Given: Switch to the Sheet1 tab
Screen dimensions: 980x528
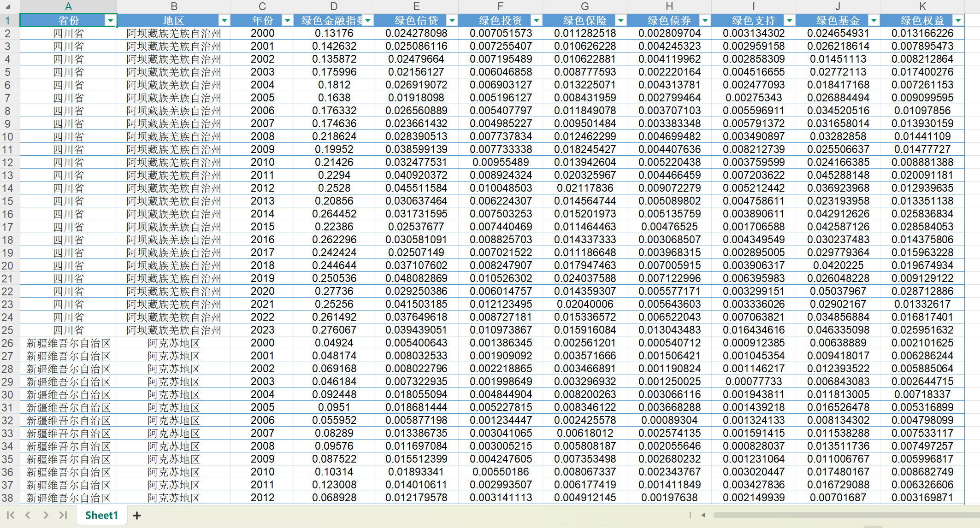Looking at the screenshot, I should tap(101, 515).
